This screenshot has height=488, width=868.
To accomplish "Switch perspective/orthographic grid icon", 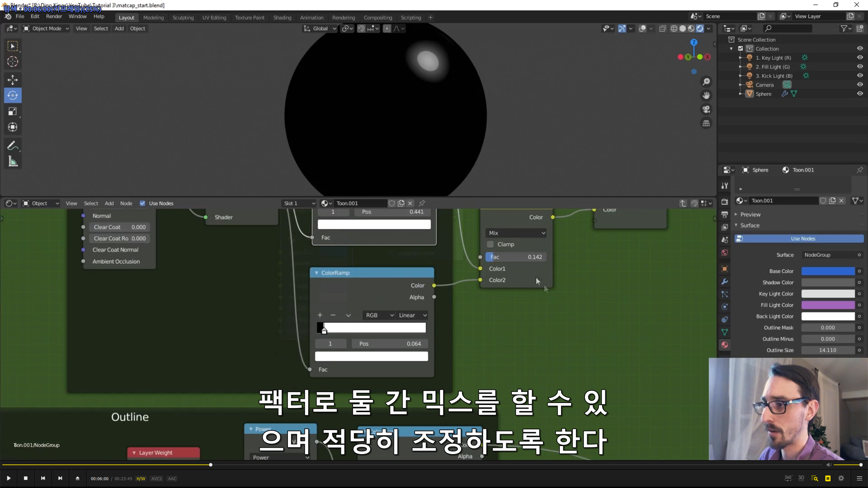I will (706, 123).
